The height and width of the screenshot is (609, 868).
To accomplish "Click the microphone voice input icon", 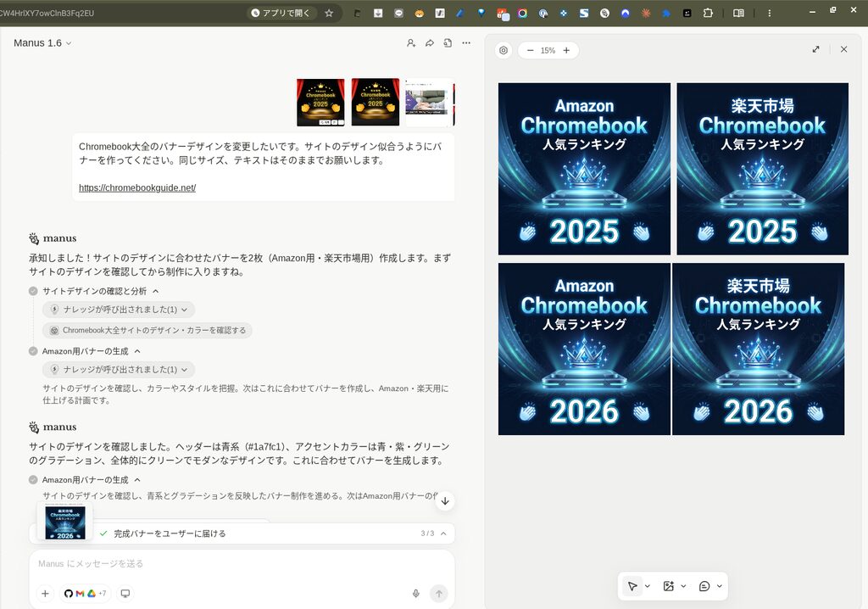I will click(416, 594).
